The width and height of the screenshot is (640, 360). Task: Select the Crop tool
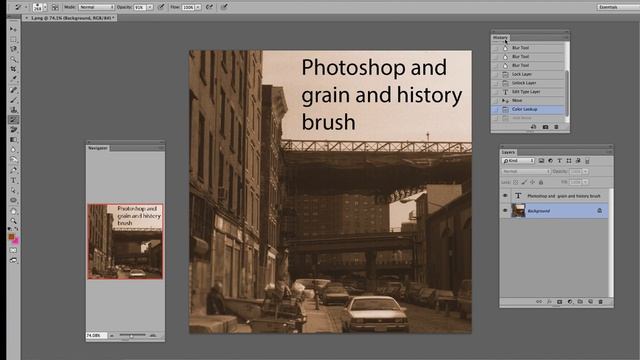[13, 69]
